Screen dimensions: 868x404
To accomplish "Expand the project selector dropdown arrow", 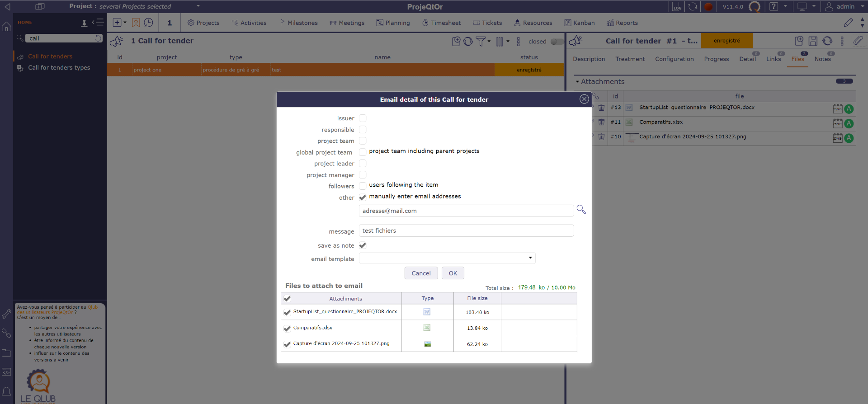I will [x=198, y=6].
